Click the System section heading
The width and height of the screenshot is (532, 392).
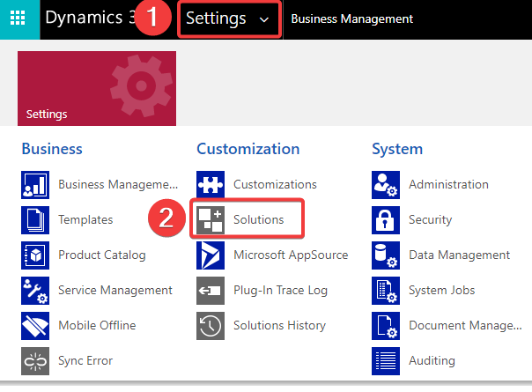(x=397, y=149)
